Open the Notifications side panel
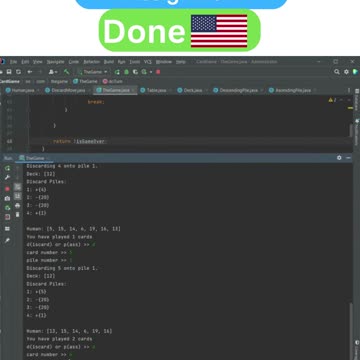 coord(356,132)
